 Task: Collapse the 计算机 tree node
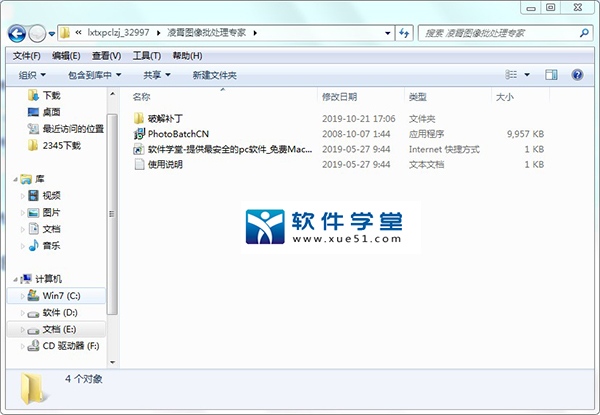click(13, 278)
